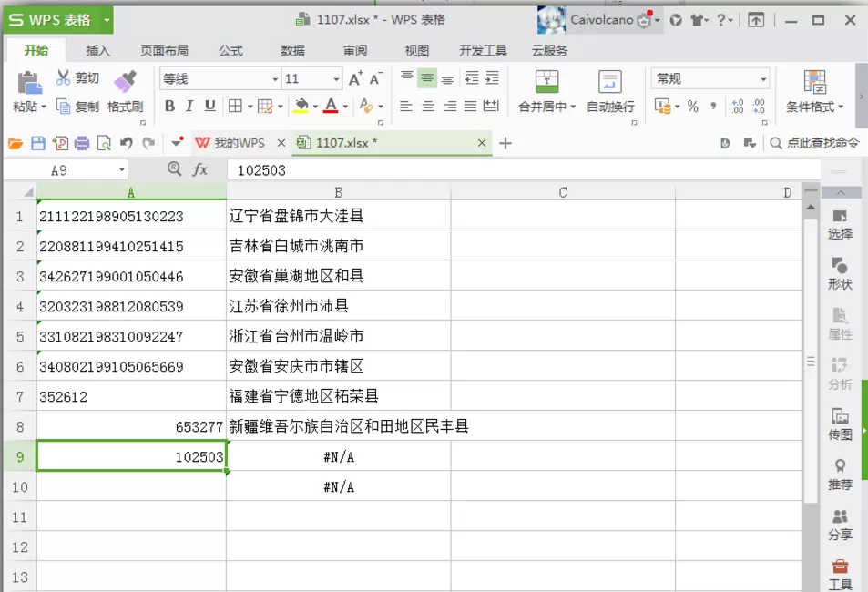This screenshot has width=868, height=592.
Task: Open Shapes pane in right sidebar
Action: click(840, 275)
